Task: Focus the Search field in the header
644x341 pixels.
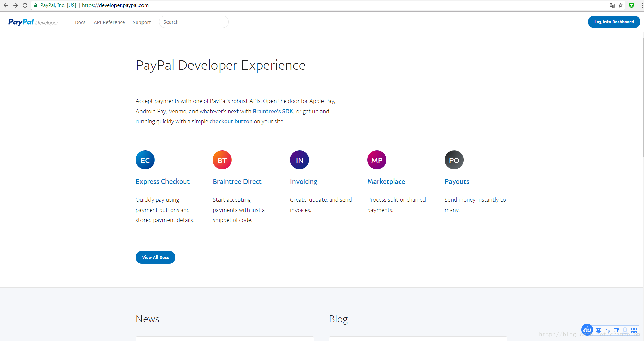Action: click(x=194, y=22)
